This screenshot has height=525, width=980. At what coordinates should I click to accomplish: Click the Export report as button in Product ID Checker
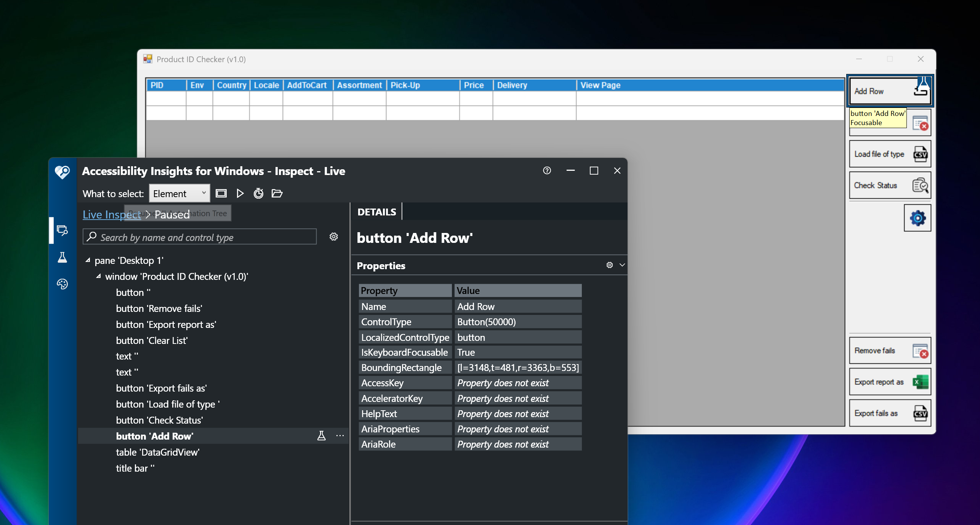coord(890,382)
